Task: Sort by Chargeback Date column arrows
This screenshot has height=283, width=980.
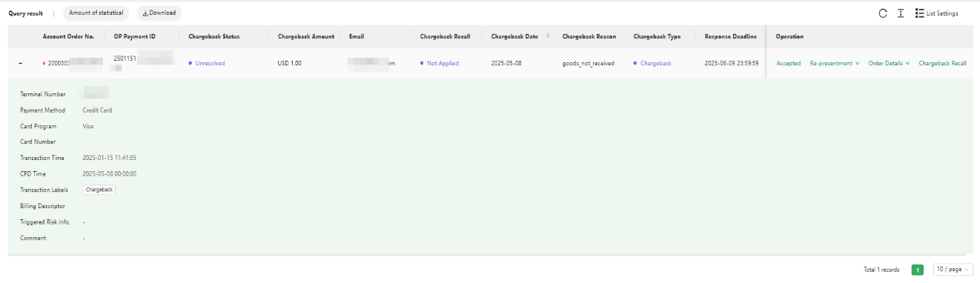Action: point(548,36)
